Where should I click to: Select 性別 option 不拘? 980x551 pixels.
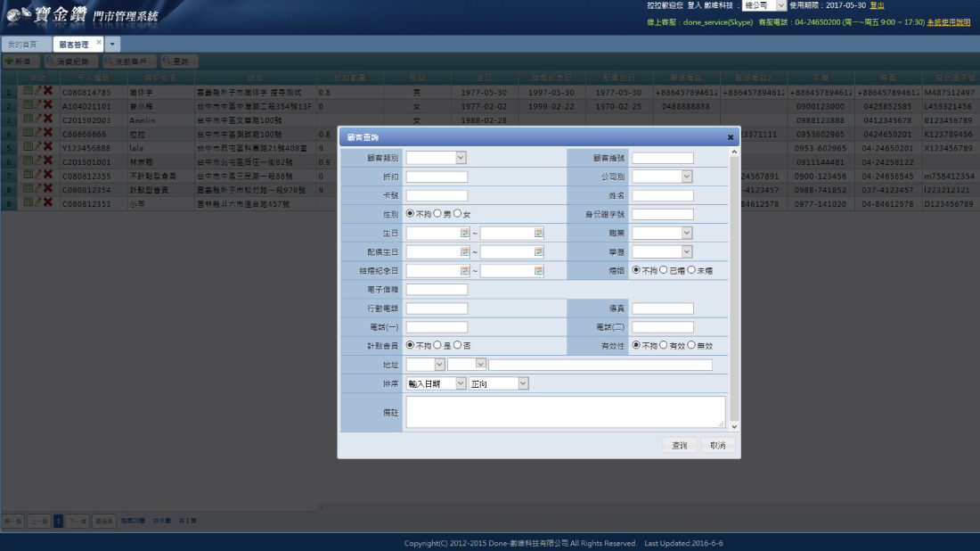[x=410, y=214]
